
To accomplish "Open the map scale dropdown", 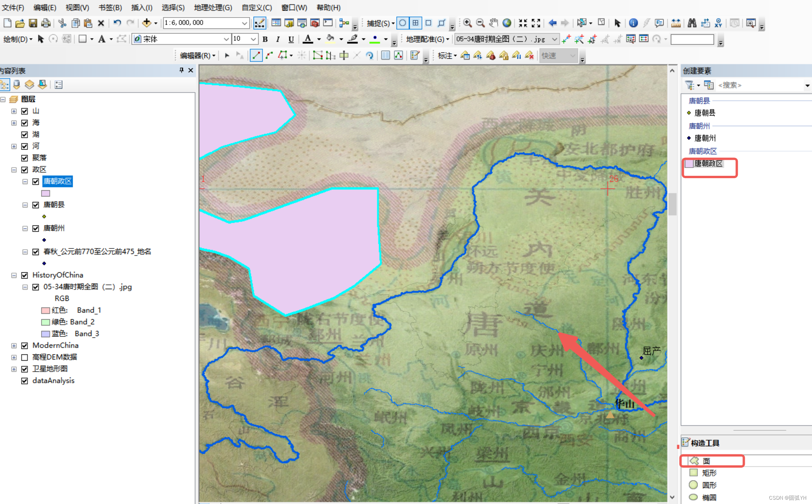I will click(x=244, y=23).
